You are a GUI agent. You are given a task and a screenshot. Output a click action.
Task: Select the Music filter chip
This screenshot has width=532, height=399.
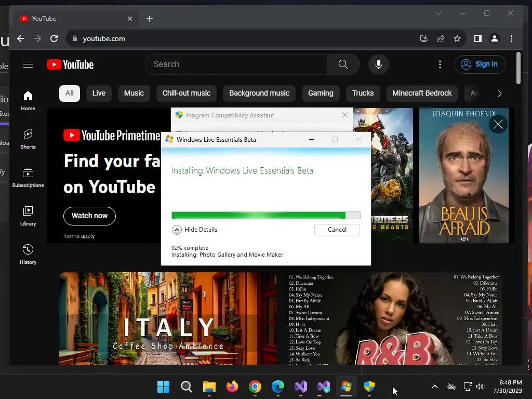point(134,94)
